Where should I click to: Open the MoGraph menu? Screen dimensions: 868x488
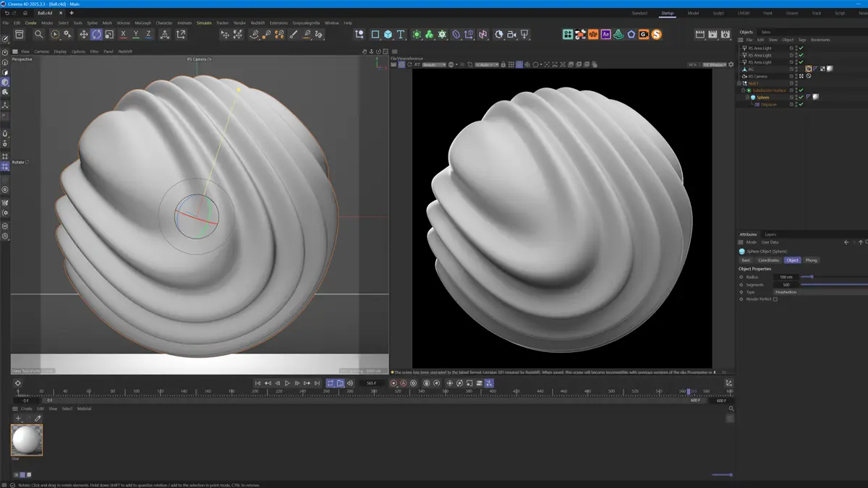142,23
